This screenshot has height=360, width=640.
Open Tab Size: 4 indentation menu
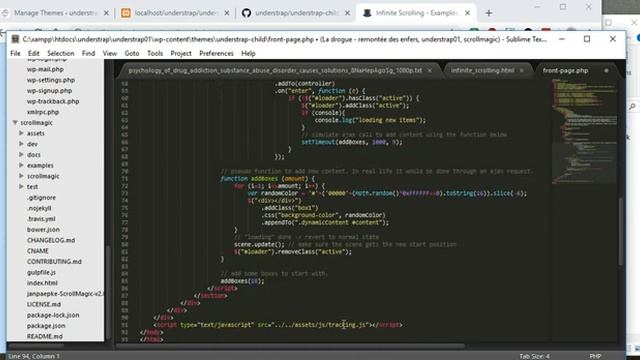point(534,356)
